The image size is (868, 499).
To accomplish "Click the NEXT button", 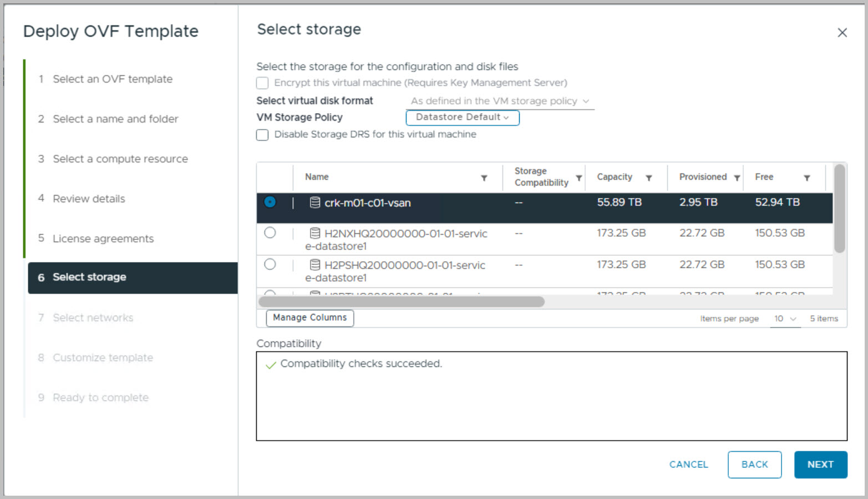I will coord(820,465).
